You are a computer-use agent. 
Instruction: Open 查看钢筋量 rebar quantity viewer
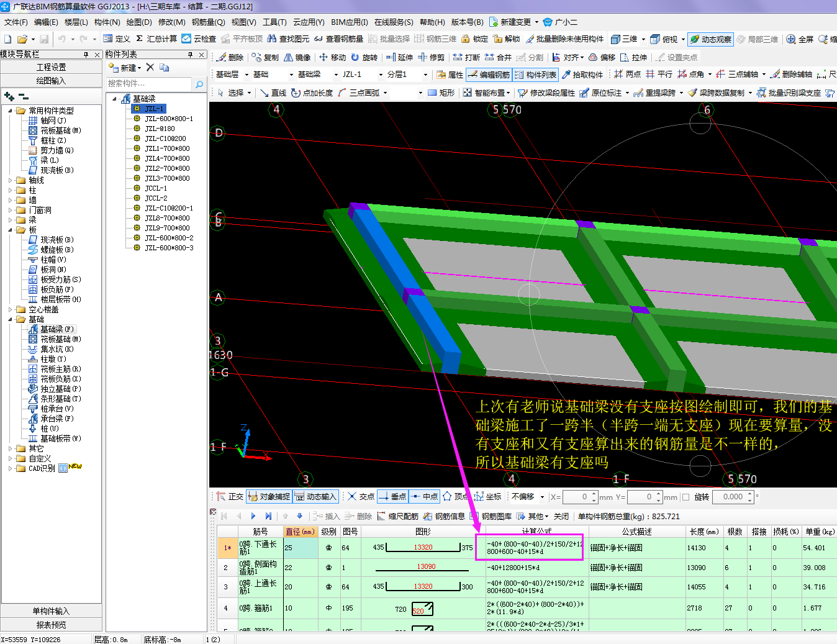pyautogui.click(x=339, y=39)
